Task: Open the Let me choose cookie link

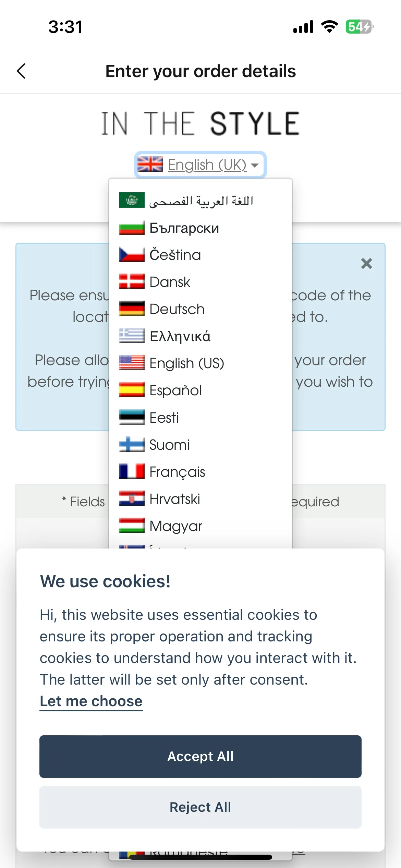Action: pyautogui.click(x=91, y=701)
